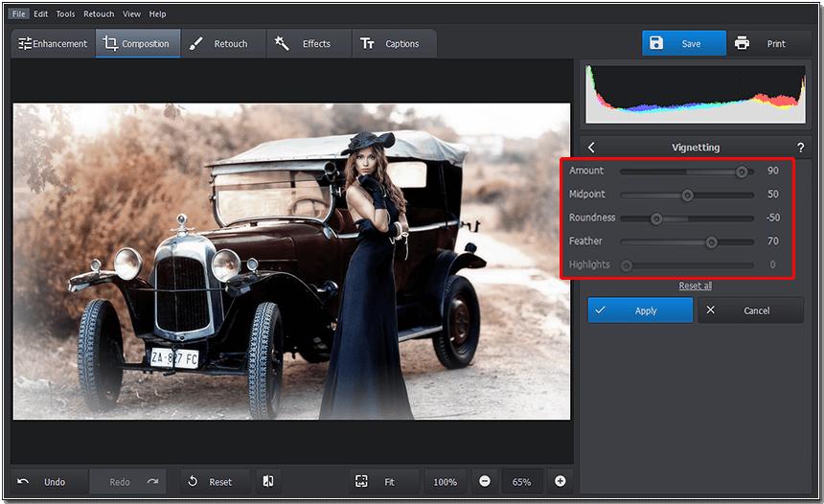Open the Tools menu

pos(66,14)
